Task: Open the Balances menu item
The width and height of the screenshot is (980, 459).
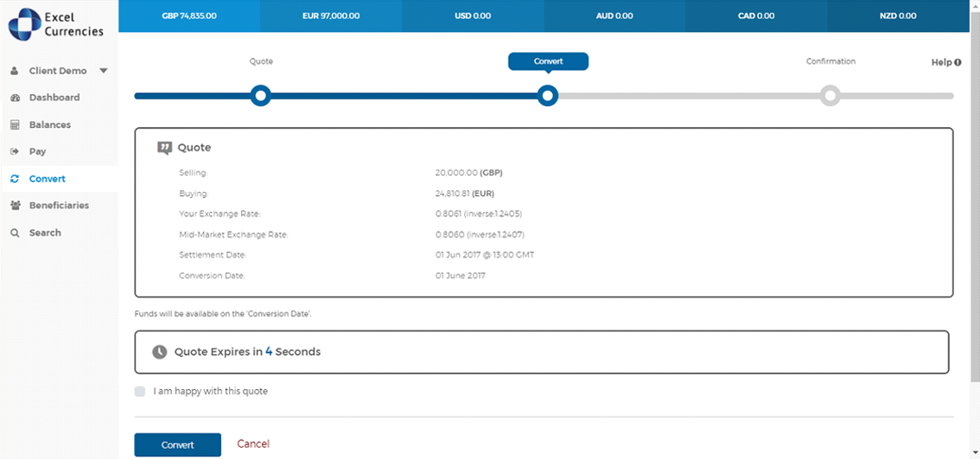Action: [50, 125]
